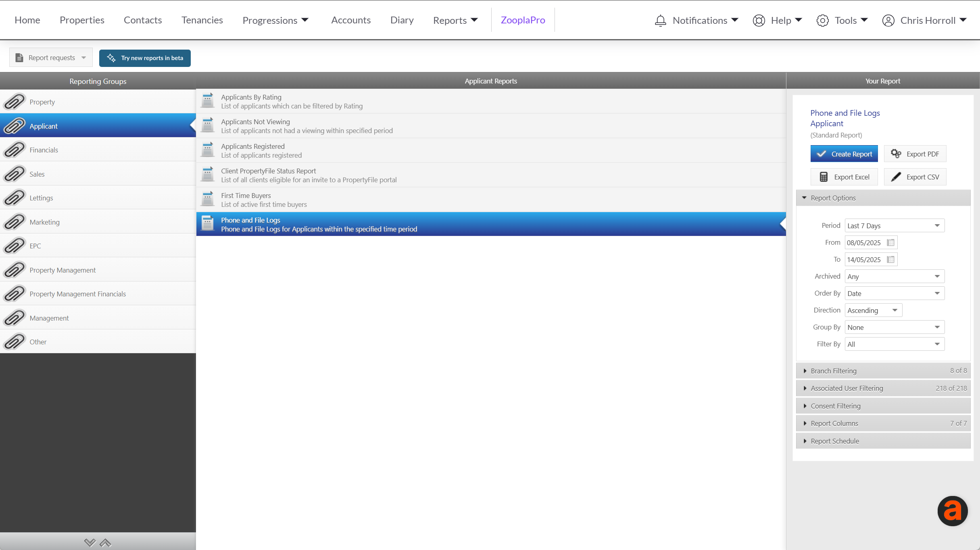Open the ZooplaPro link
The image size is (980, 550).
pyautogui.click(x=523, y=20)
